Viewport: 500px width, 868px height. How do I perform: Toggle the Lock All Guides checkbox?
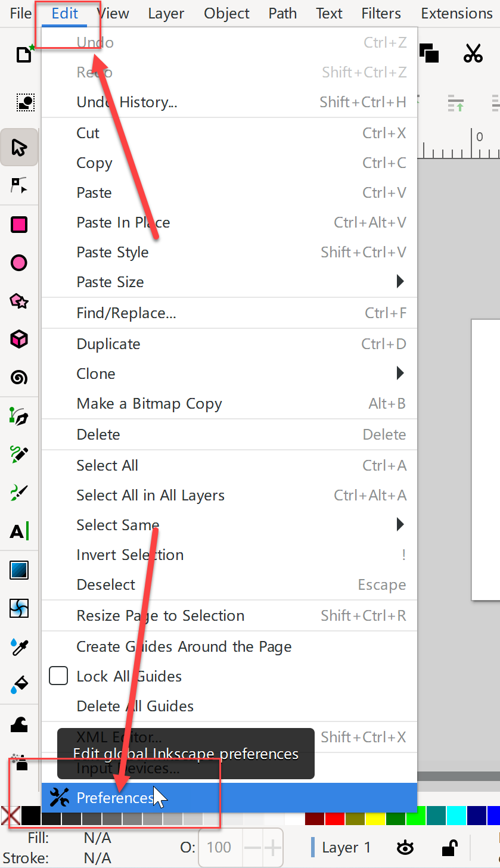(58, 676)
